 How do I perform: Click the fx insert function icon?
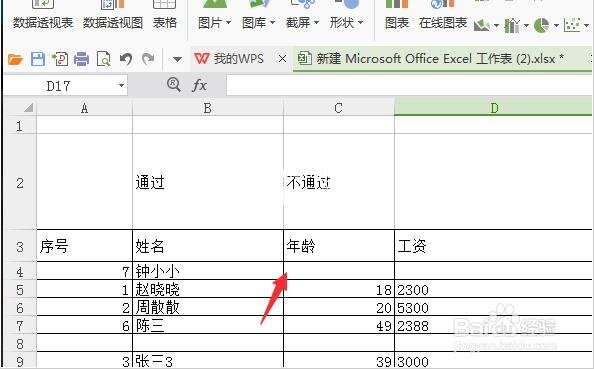pos(199,85)
